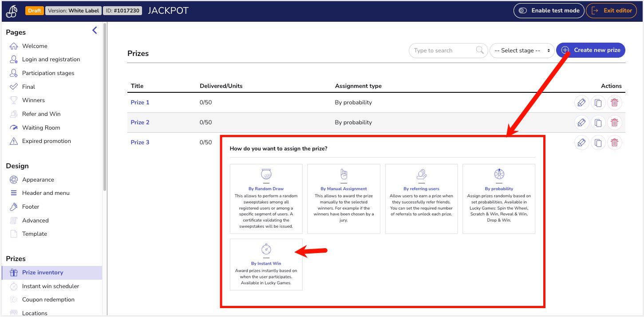Open the Prize 3 link
Screen dimensions: 644x317
point(140,143)
